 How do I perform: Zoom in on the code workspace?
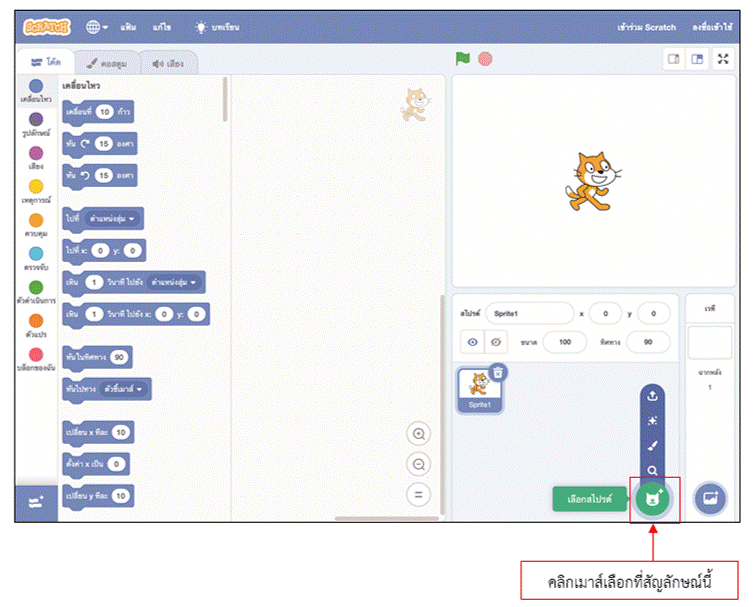pyautogui.click(x=419, y=434)
